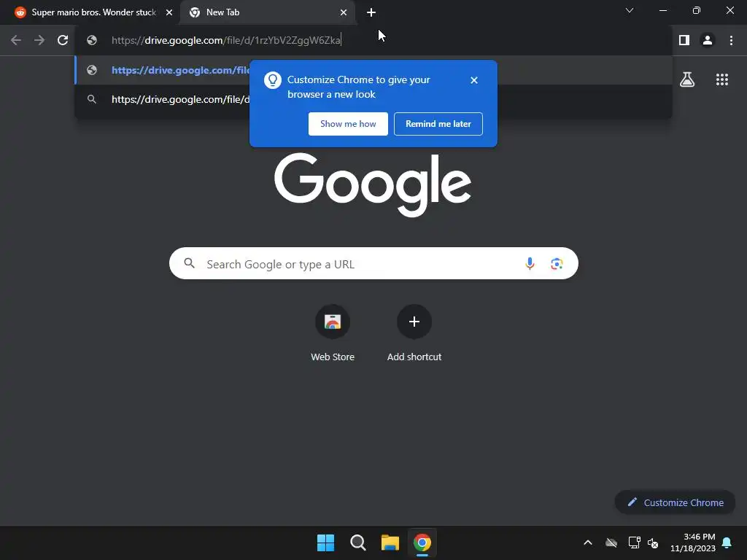
Task: Click the Customize Chrome button
Action: pos(675,502)
